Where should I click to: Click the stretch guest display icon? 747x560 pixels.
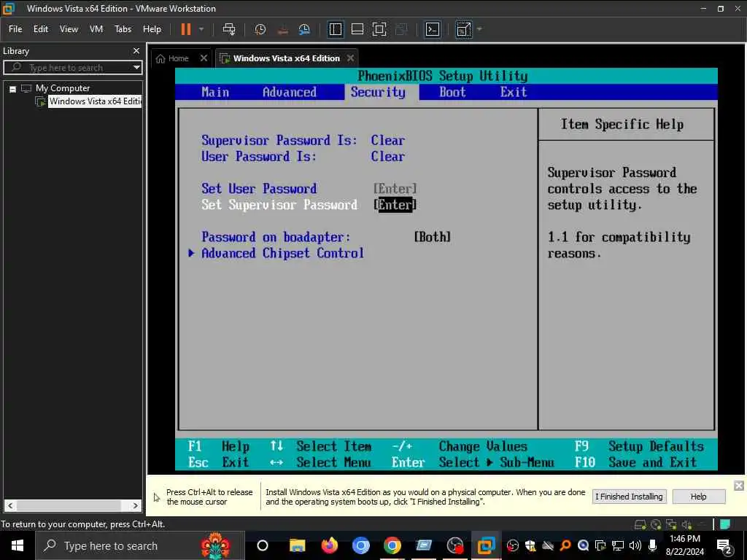463,29
